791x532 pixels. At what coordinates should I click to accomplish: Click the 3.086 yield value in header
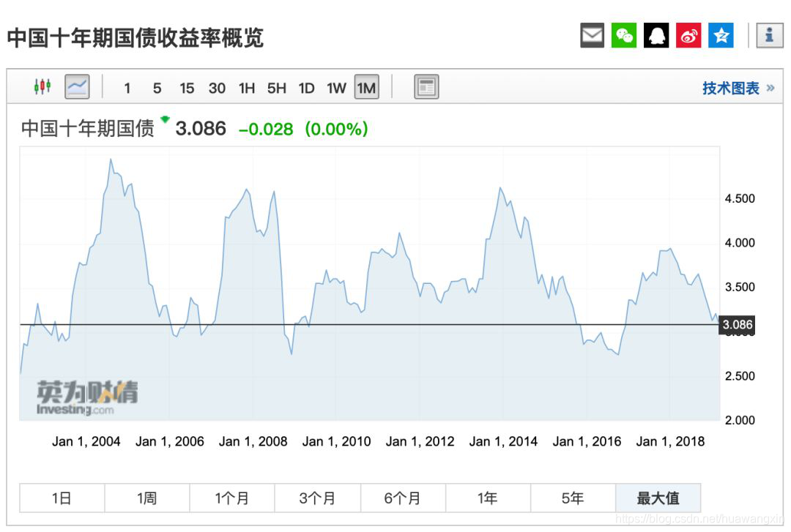point(201,129)
